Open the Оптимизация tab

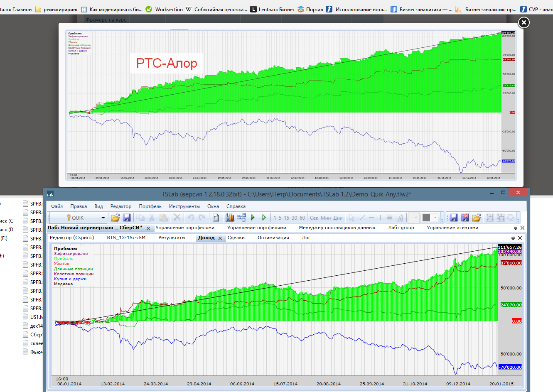point(273,238)
